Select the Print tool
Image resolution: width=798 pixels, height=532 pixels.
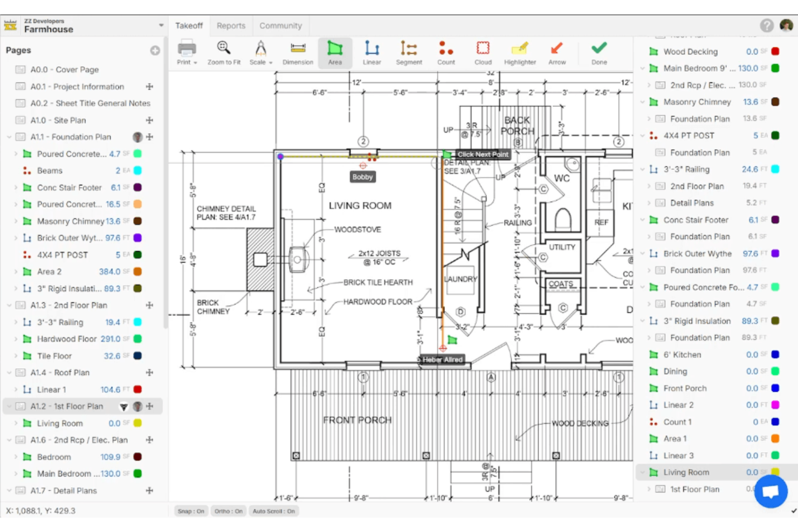(x=187, y=52)
